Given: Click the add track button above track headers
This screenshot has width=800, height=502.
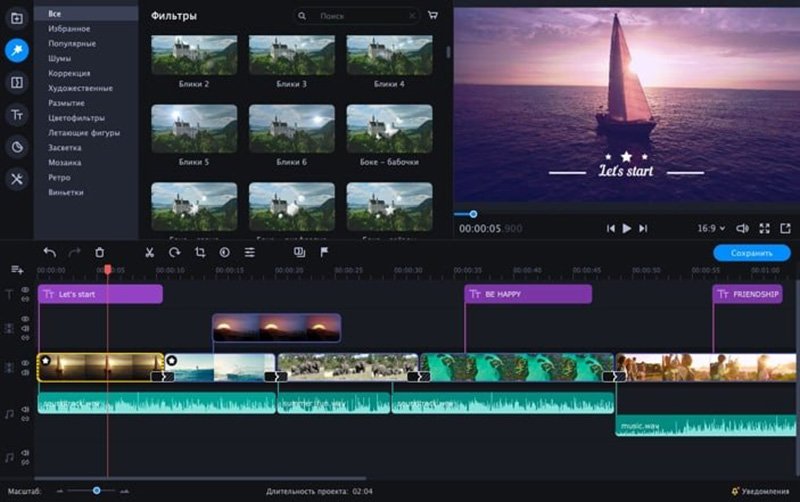Looking at the screenshot, I should pyautogui.click(x=17, y=269).
